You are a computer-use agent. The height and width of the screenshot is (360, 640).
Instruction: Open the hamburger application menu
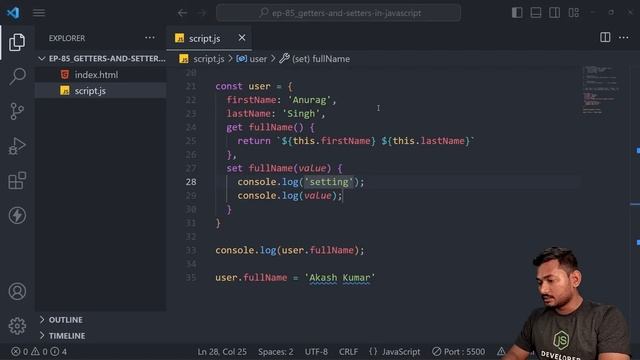click(x=39, y=13)
